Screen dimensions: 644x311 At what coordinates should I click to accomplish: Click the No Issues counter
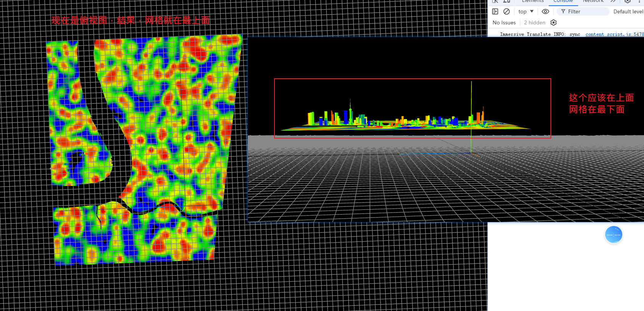tap(504, 23)
